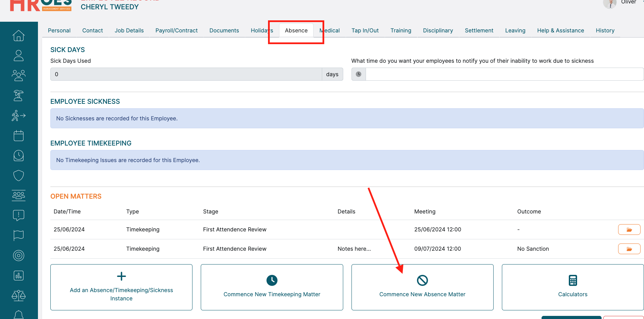Click the palm tree holiday sidebar icon
The image size is (644, 319).
19,96
